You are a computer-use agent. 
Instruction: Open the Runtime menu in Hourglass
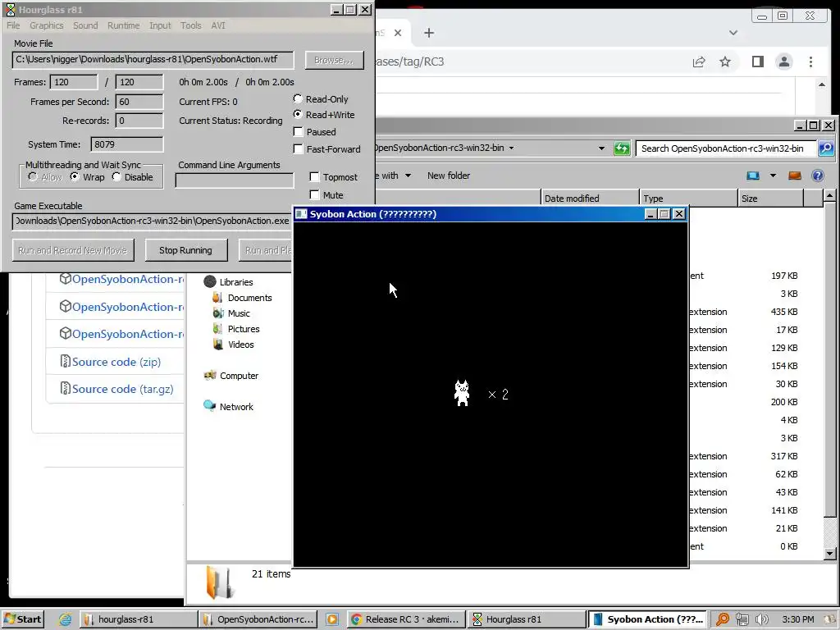click(x=123, y=25)
